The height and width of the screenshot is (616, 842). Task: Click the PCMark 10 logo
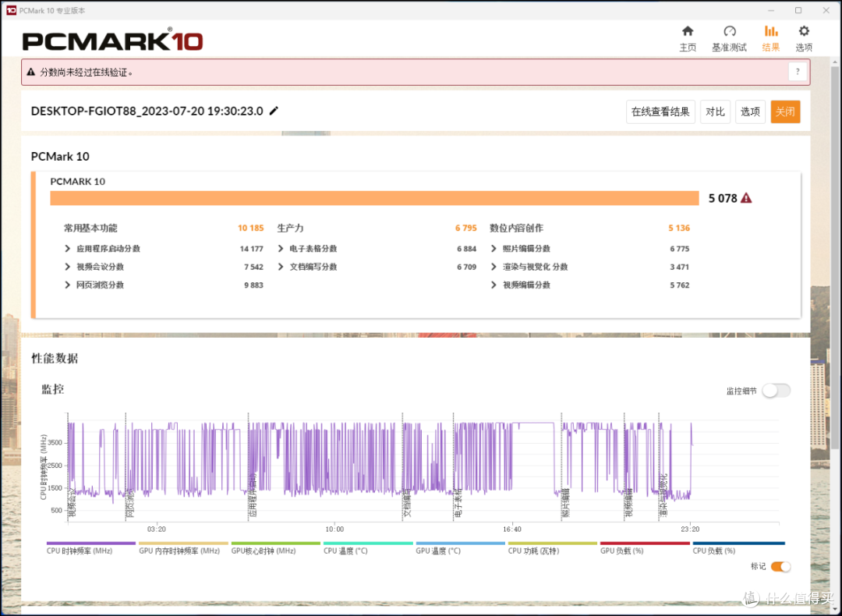coord(113,40)
